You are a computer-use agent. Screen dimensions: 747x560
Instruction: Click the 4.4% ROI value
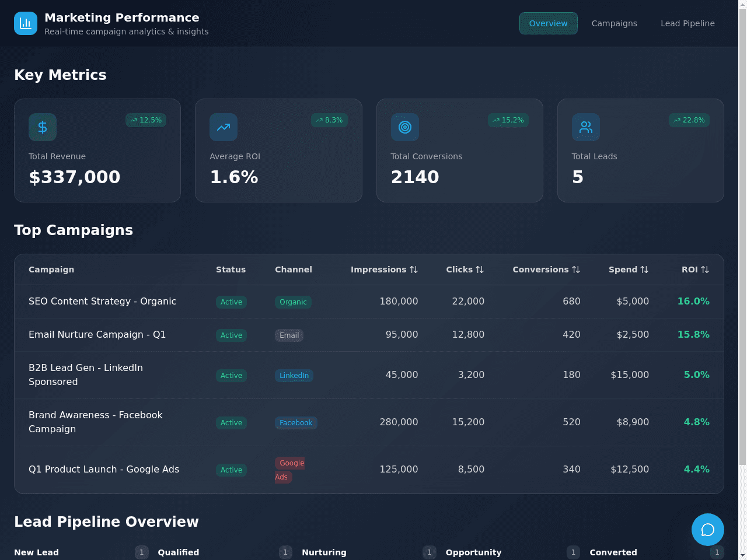click(x=697, y=470)
